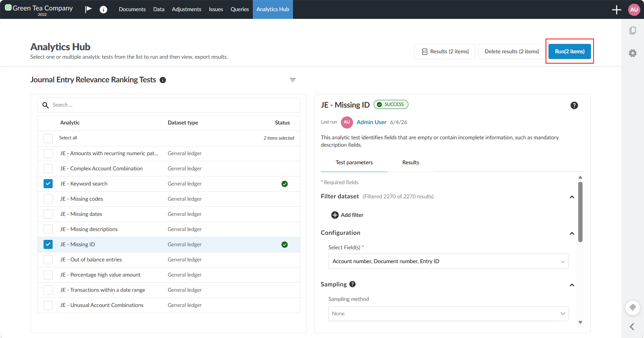This screenshot has width=644, height=338.
Task: Click Delete results (2 items)
Action: 512,52
